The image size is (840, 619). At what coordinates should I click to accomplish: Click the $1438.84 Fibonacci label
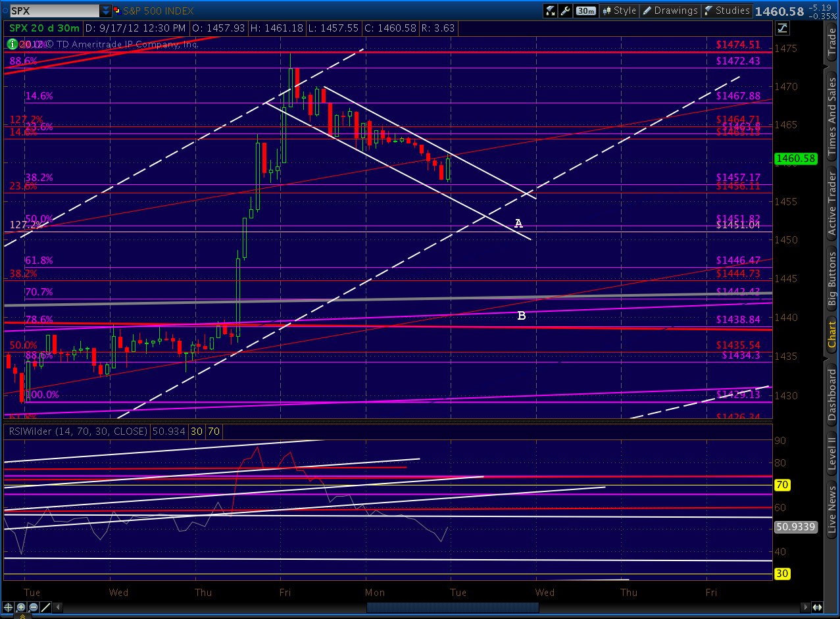(738, 319)
